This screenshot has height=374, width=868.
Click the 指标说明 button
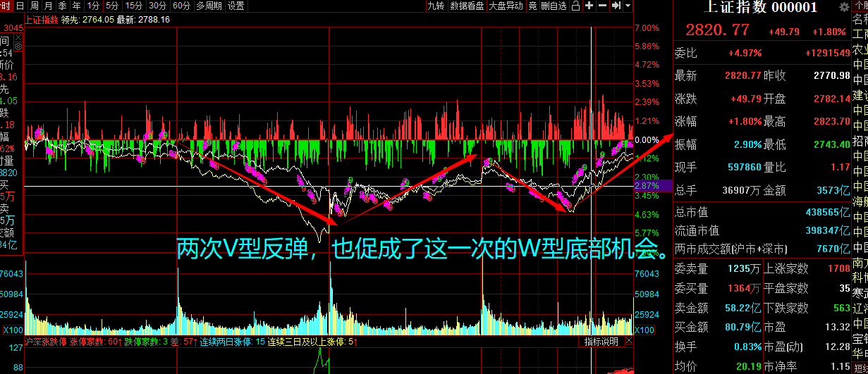[x=601, y=342]
